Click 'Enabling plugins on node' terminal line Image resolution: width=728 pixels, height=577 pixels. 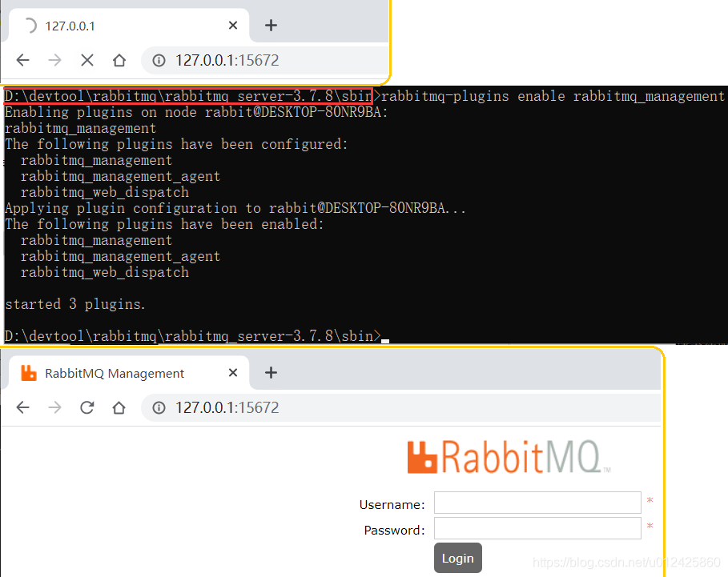click(x=196, y=112)
